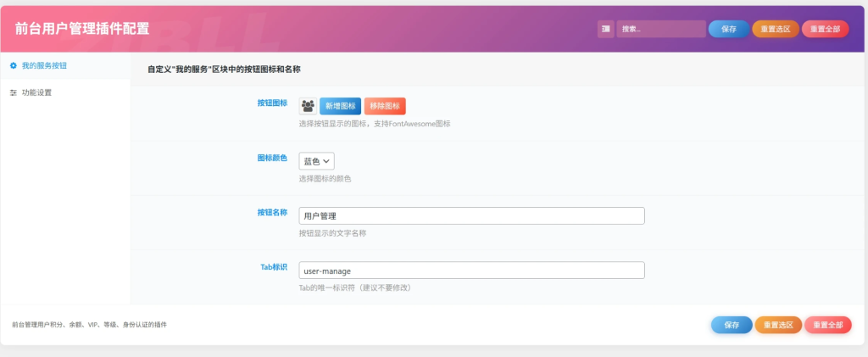
Task: Click the header 保存 button
Action: [729, 30]
